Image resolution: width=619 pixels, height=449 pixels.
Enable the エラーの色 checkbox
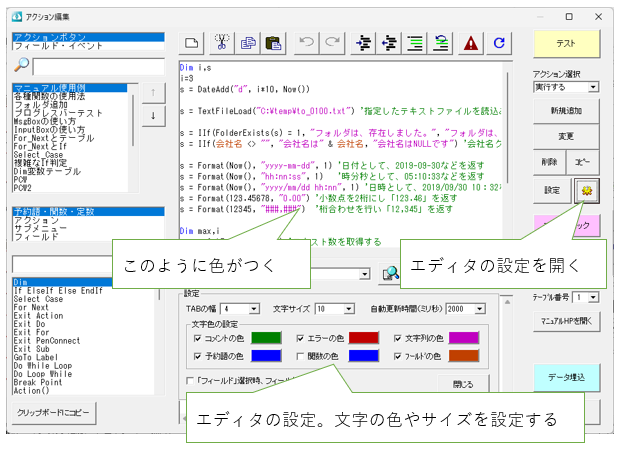pos(302,338)
